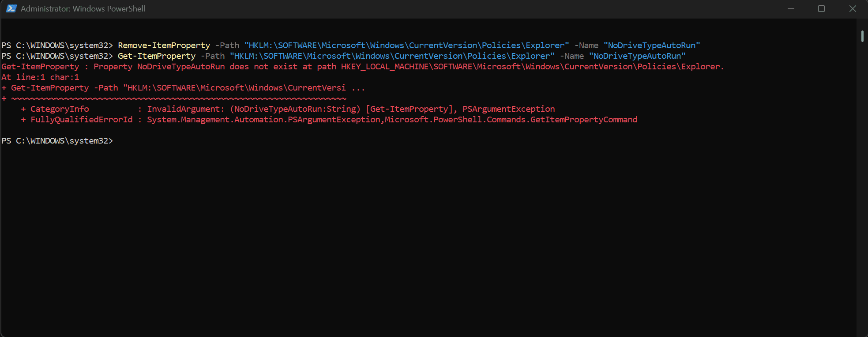Click the vertical scrollbar thumb
This screenshot has height=337, width=868.
tap(862, 36)
